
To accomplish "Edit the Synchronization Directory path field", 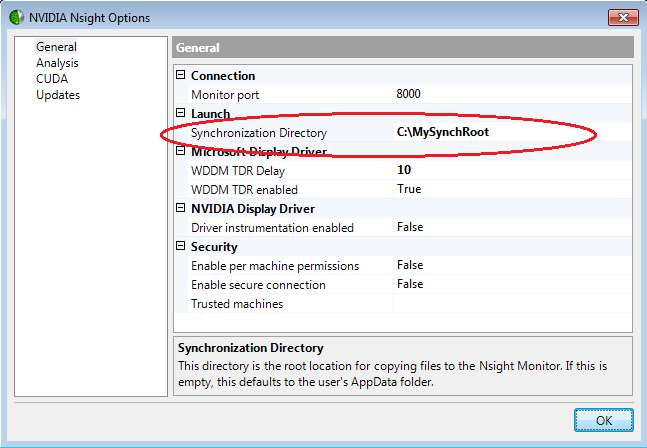I will (x=510, y=132).
